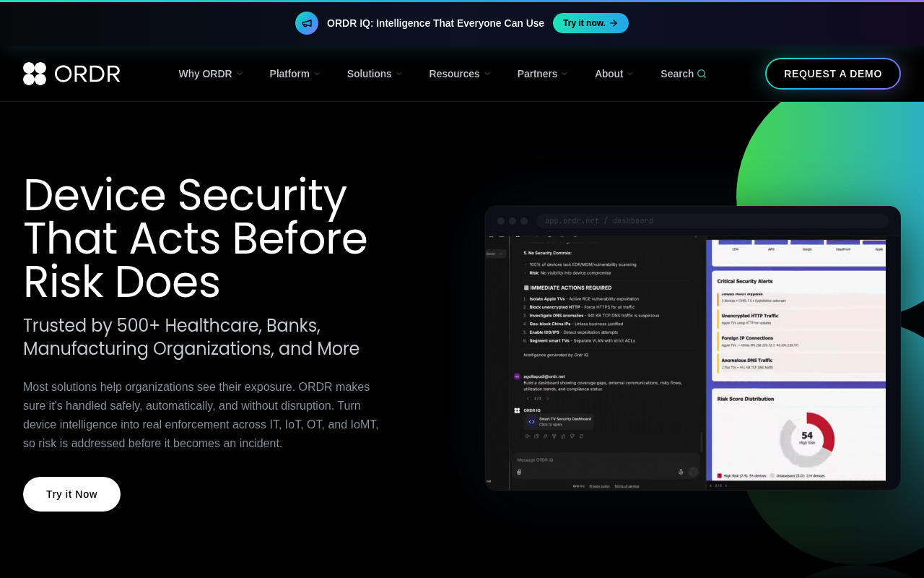Screen dimensions: 924x578
Task: Click the ORDR logo in the header
Action: click(71, 74)
